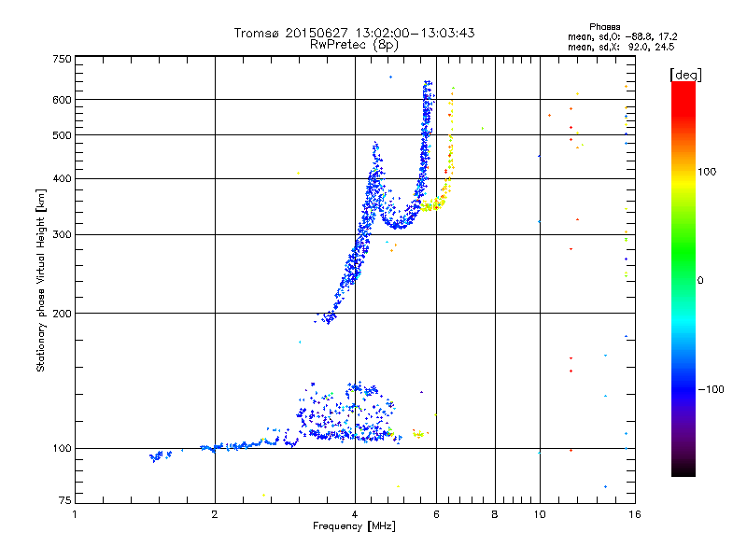
Task: Click the 200 tick label on the height axis
Action: 63,314
